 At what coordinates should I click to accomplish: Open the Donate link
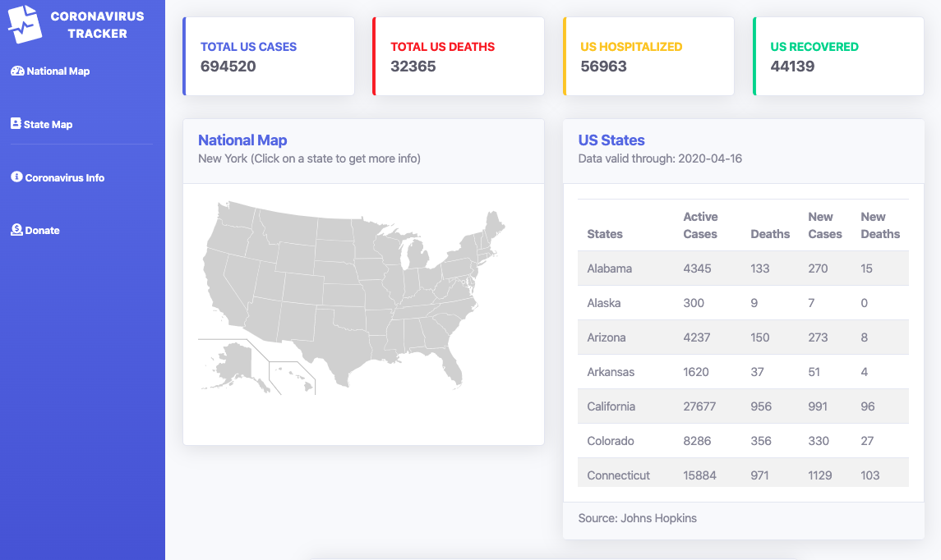tap(35, 230)
